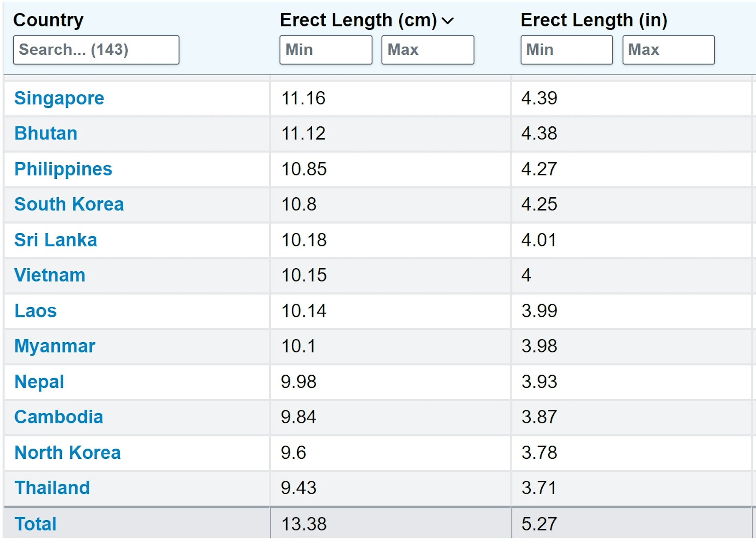Screen dimensions: 756x547
Task: Sort by the Country column header
Action: pos(48,20)
